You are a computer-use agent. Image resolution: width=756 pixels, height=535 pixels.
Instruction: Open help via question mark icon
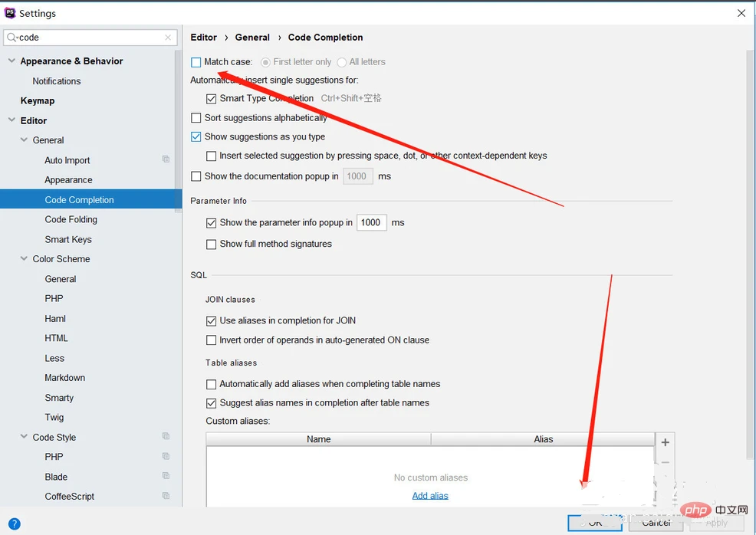pyautogui.click(x=14, y=524)
